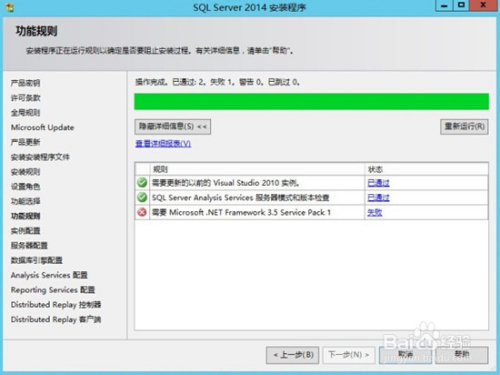500x375 pixels.
Task: Open 已通过 status link for Visual Studio 2010 rule
Action: [378, 183]
